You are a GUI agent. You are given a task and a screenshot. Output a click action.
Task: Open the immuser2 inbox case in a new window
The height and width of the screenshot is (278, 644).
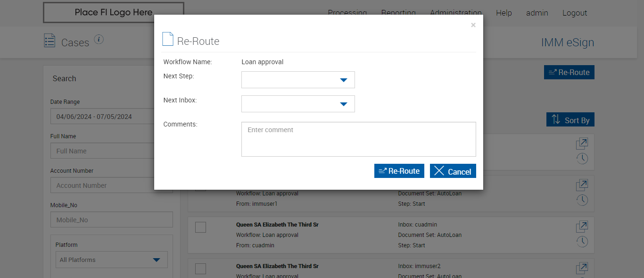point(582,268)
